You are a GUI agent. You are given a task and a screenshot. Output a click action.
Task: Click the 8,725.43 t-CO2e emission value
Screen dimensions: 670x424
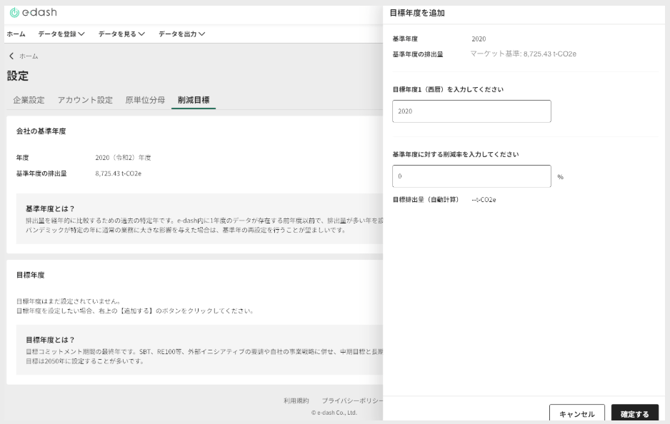tap(118, 174)
